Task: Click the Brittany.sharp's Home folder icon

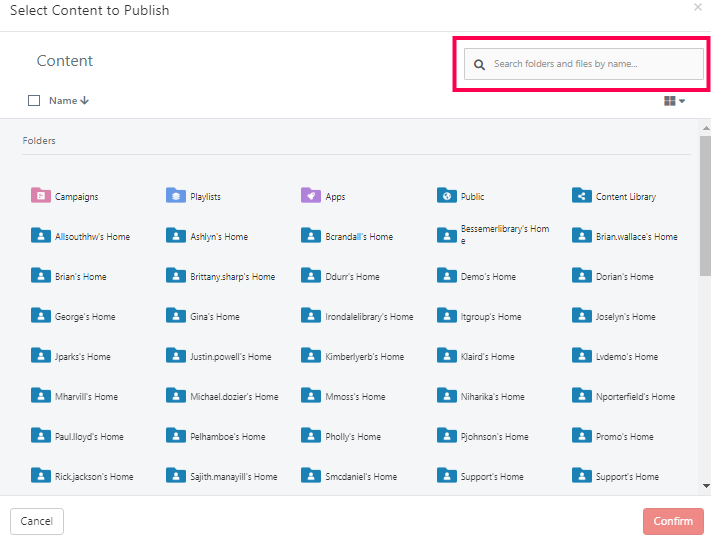Action: pyautogui.click(x=175, y=275)
